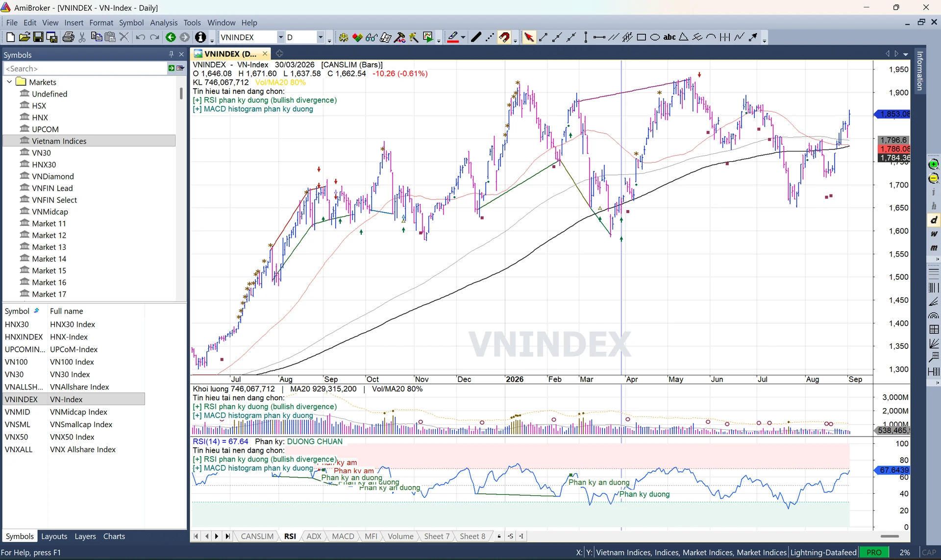The height and width of the screenshot is (560, 941).
Task: Print the chart using the printer icon
Action: 68,37
